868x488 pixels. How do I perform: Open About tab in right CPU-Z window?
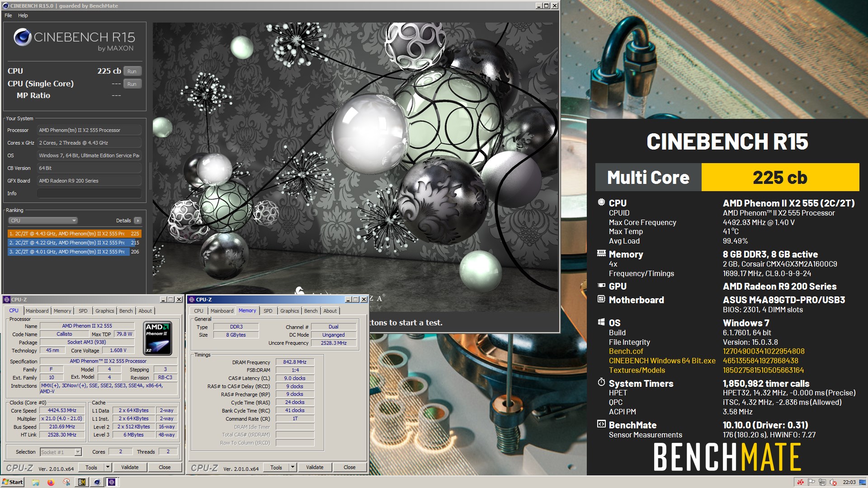pos(330,311)
